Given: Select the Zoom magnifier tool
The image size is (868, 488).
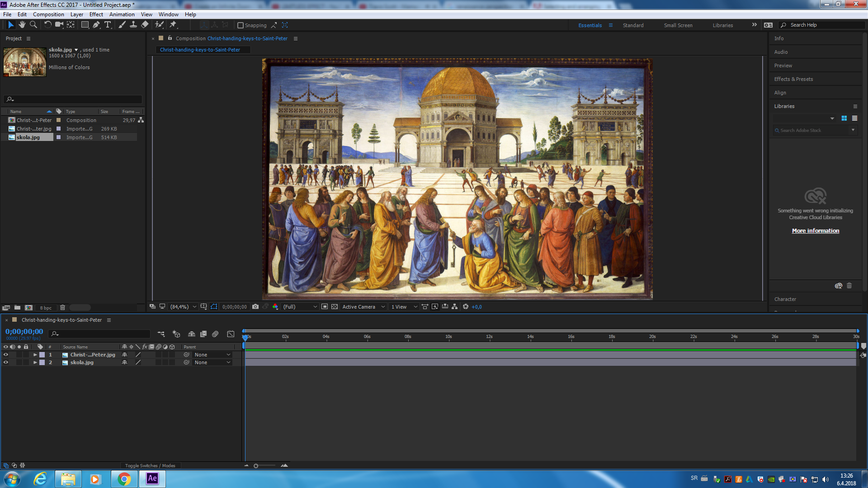Looking at the screenshot, I should pyautogui.click(x=33, y=25).
